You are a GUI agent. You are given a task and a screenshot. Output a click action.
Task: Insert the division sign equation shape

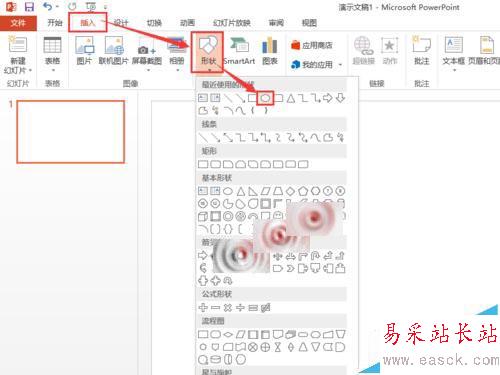pos(240,308)
